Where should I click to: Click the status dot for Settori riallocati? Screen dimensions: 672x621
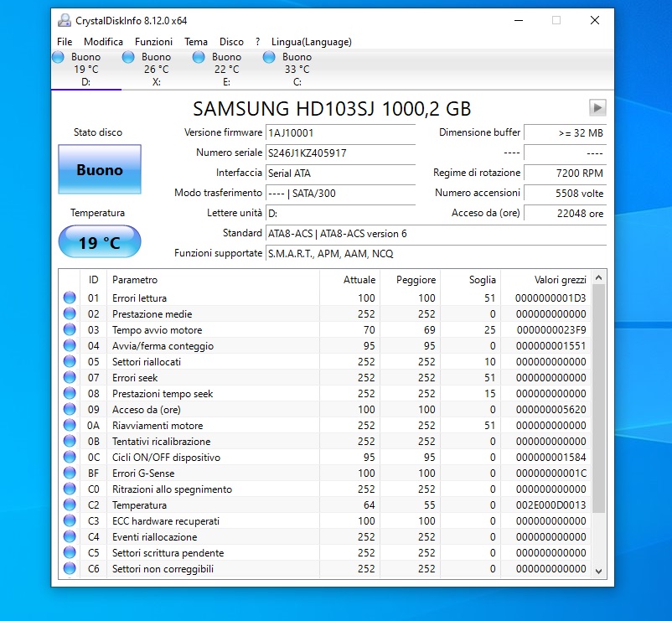point(70,361)
